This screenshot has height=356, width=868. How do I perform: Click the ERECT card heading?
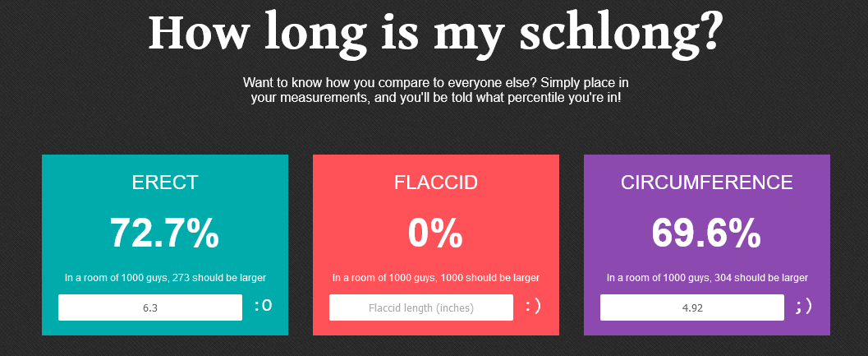point(165,183)
